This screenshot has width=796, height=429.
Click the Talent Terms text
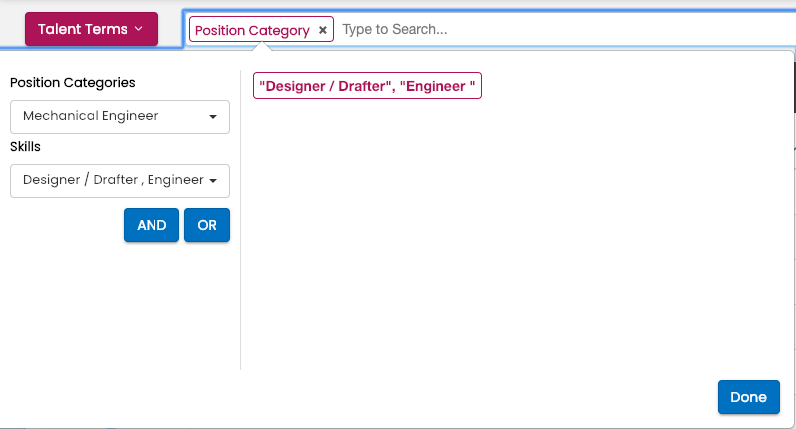coord(83,29)
